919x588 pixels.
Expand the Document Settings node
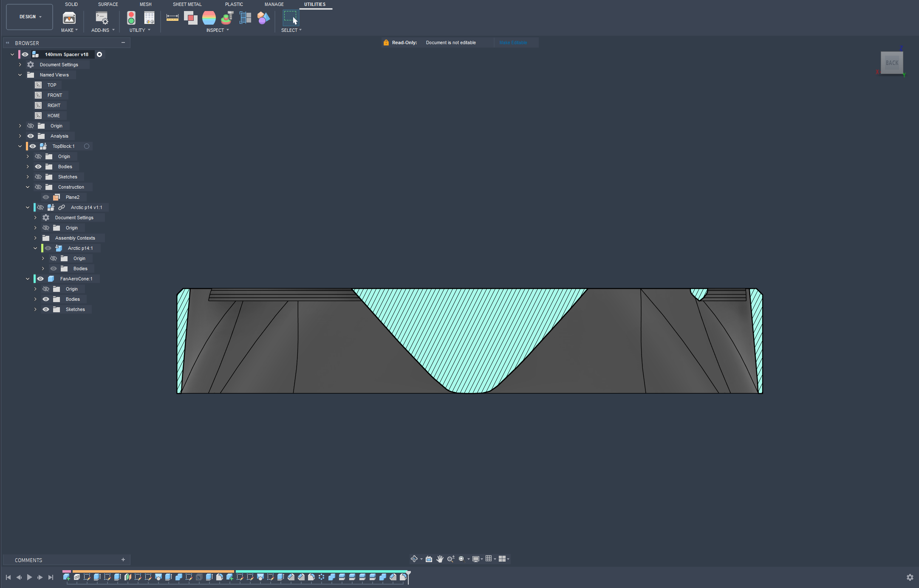[20, 65]
